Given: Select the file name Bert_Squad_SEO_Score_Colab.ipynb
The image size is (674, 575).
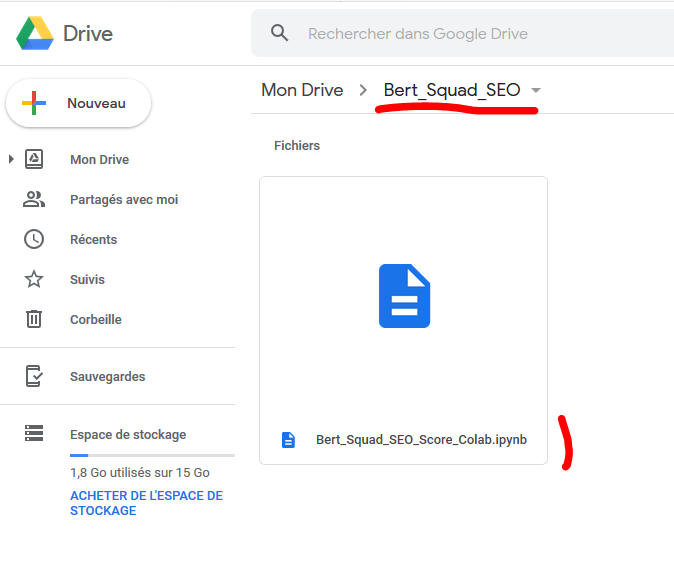Looking at the screenshot, I should (x=421, y=440).
